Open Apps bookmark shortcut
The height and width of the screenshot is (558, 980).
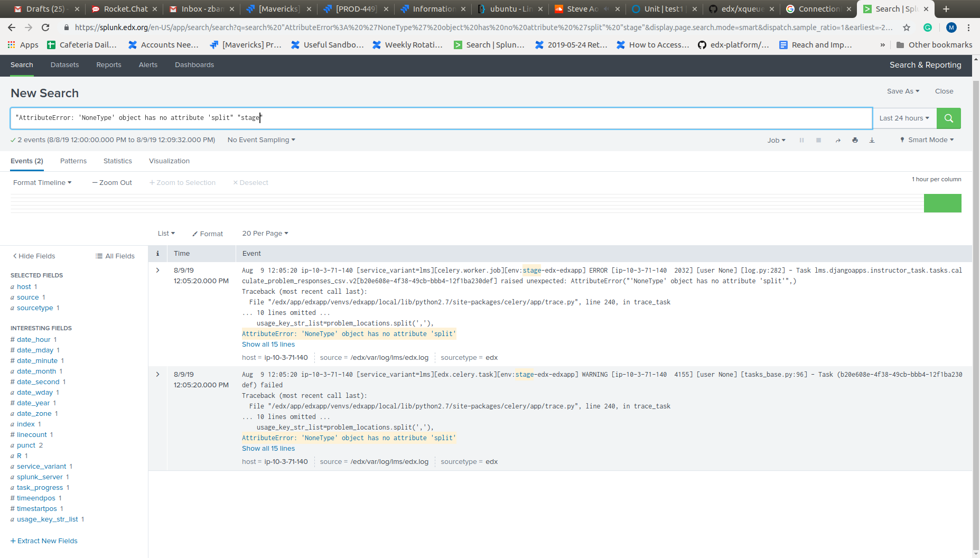[x=23, y=45]
